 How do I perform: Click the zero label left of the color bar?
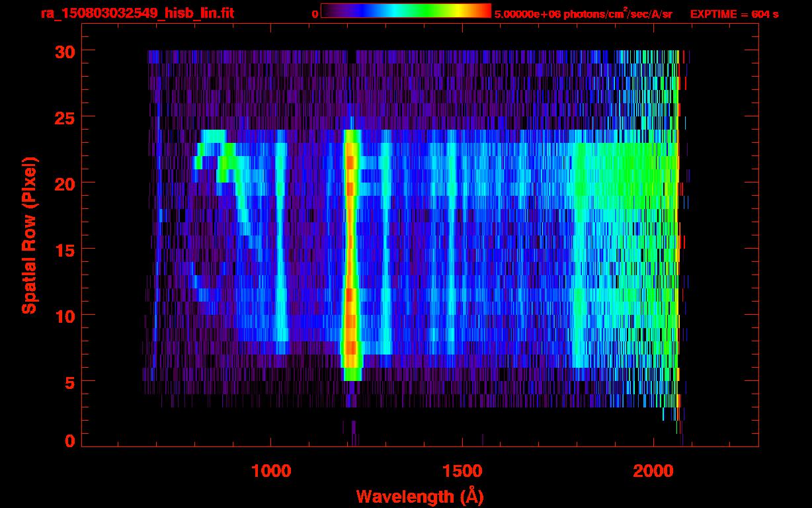coord(315,15)
